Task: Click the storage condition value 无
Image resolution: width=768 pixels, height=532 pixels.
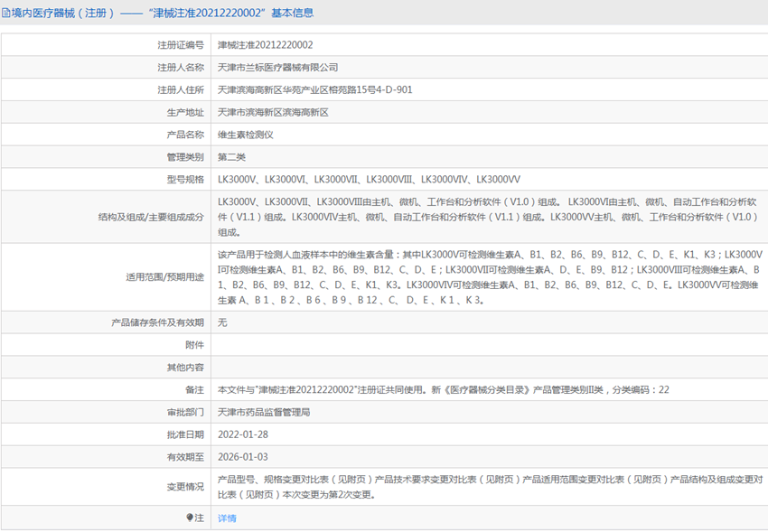Action: point(222,322)
